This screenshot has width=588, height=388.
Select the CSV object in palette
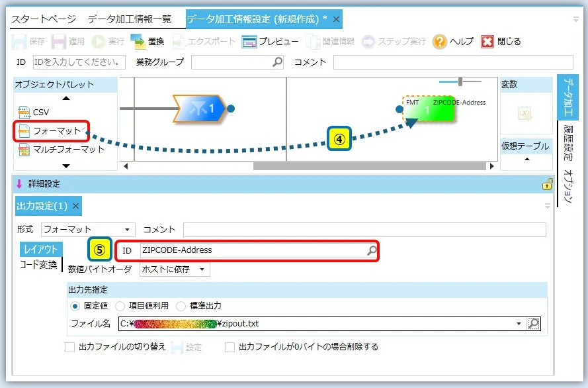(x=34, y=112)
